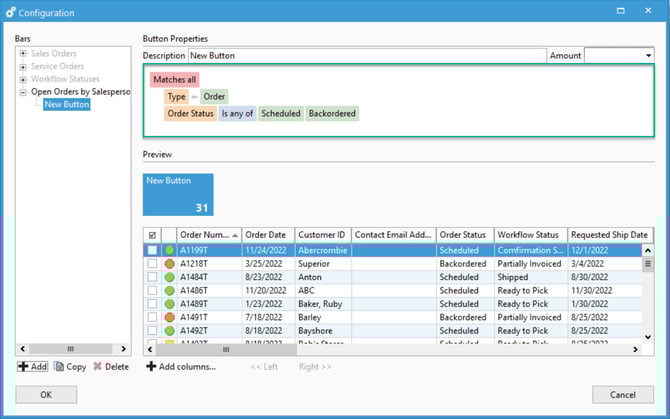Click the orange status dot for A1491T
The width and height of the screenshot is (670, 419).
pos(169,317)
